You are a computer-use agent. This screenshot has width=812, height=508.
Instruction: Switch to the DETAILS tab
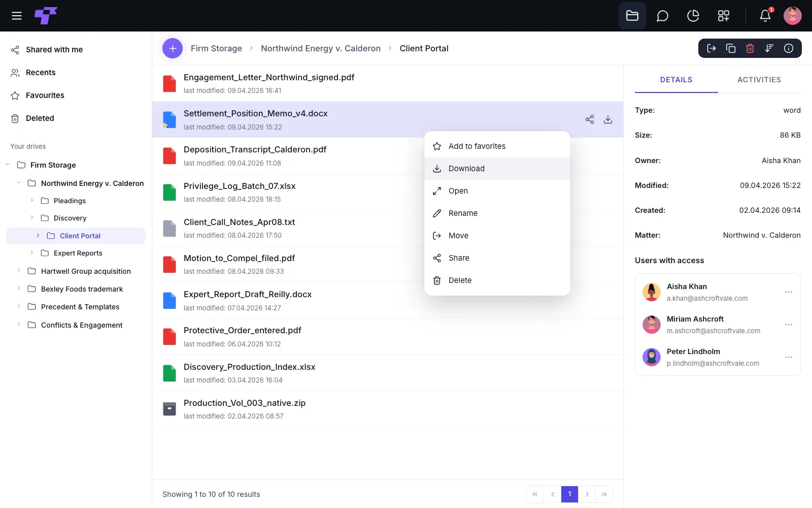click(676, 80)
